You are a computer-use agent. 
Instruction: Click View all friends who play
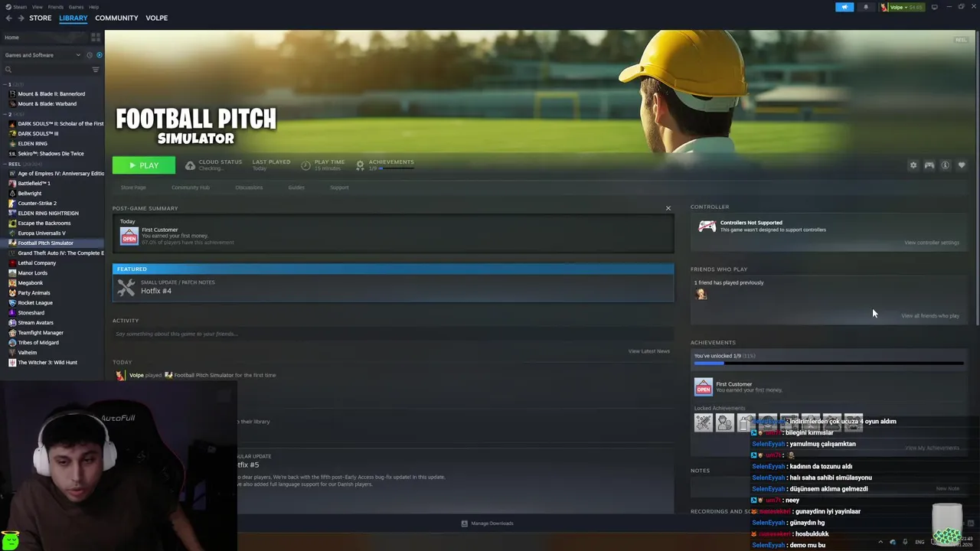click(x=929, y=315)
